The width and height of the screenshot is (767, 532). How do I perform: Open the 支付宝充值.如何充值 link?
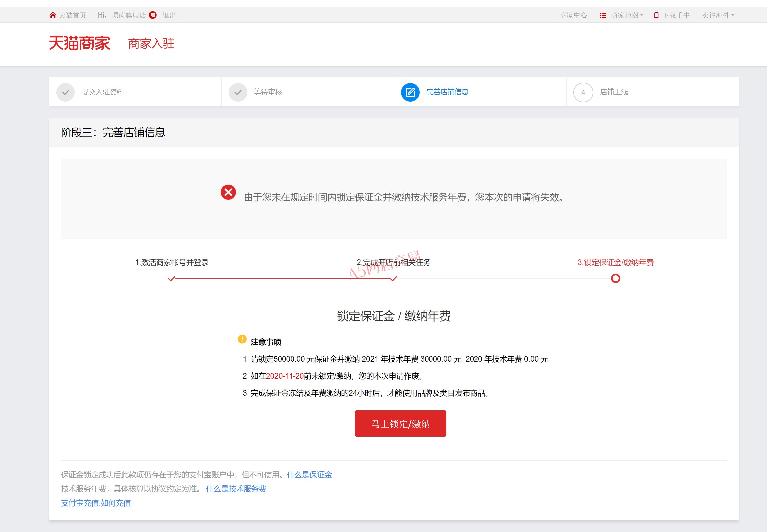(x=96, y=503)
